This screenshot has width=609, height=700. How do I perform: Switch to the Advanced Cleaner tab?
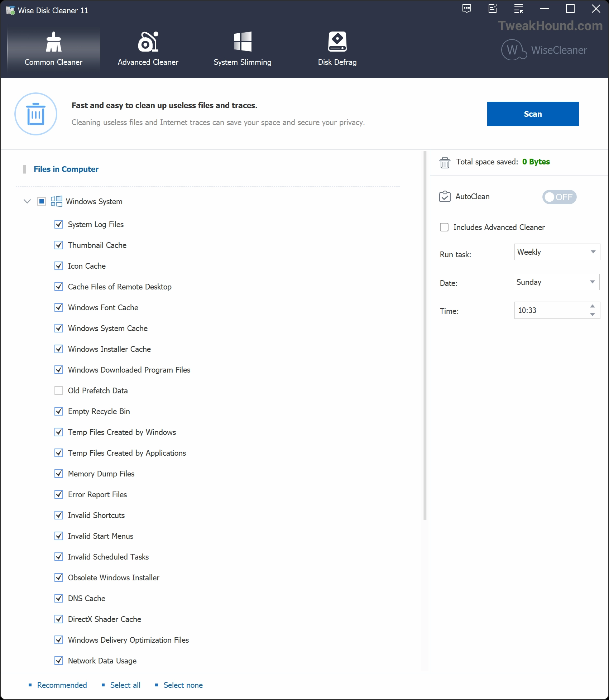(x=148, y=49)
